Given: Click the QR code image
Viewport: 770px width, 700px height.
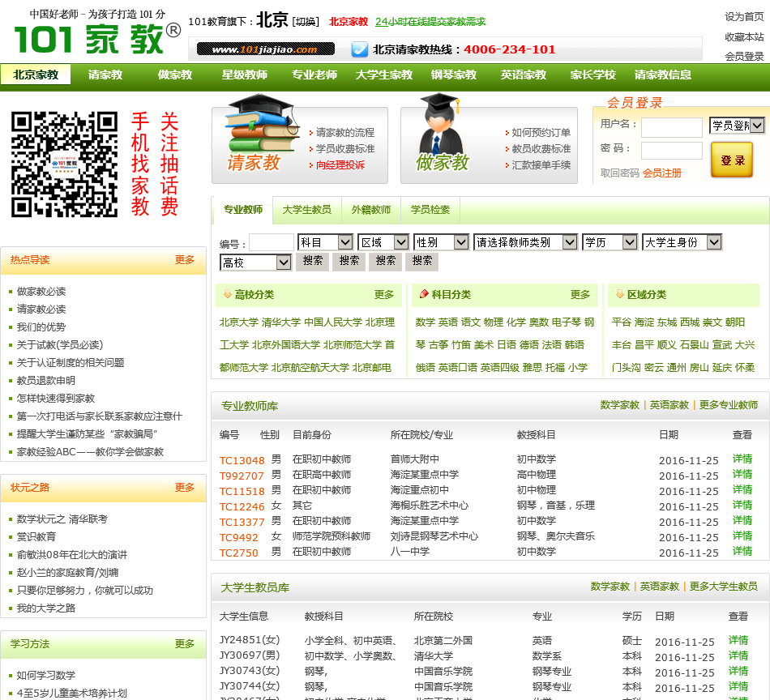Looking at the screenshot, I should point(64,164).
